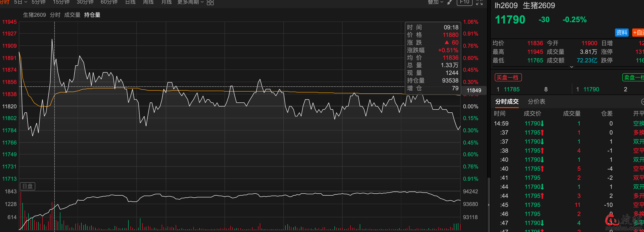Toggle the 分时 line indicator label
The width and height of the screenshot is (644, 232).
pos(55,15)
